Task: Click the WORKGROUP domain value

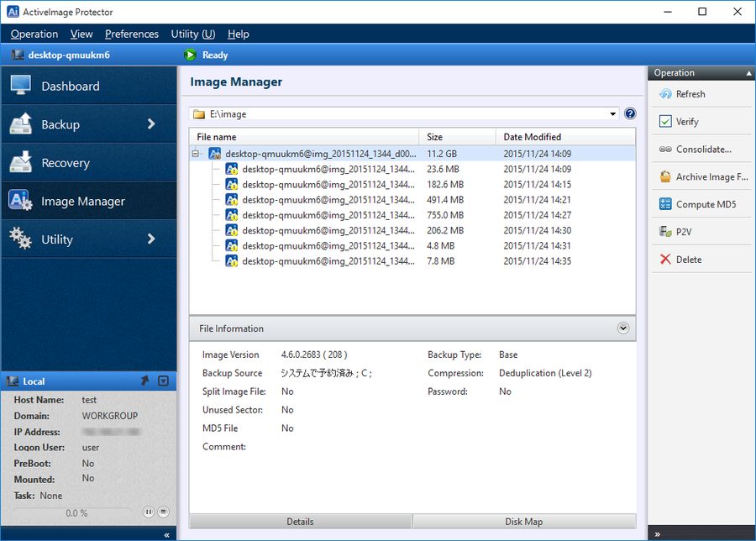Action: pos(110,416)
